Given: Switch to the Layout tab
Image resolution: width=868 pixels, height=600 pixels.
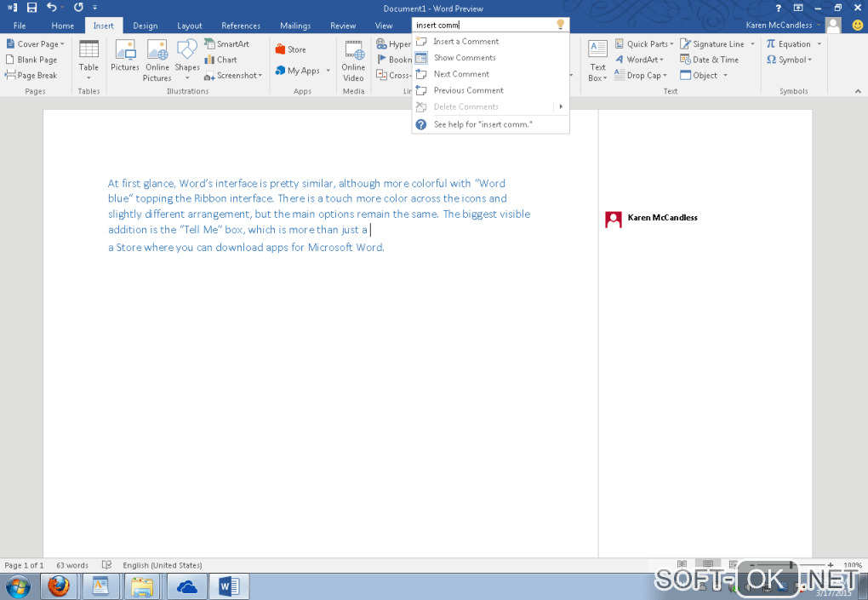Looking at the screenshot, I should pos(189,26).
